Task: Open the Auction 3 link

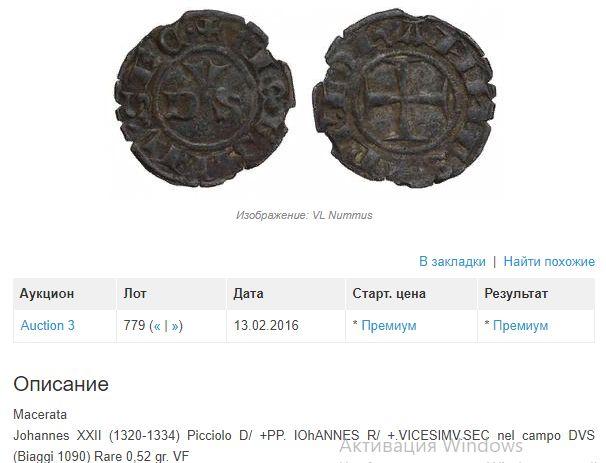Action: 48,325
